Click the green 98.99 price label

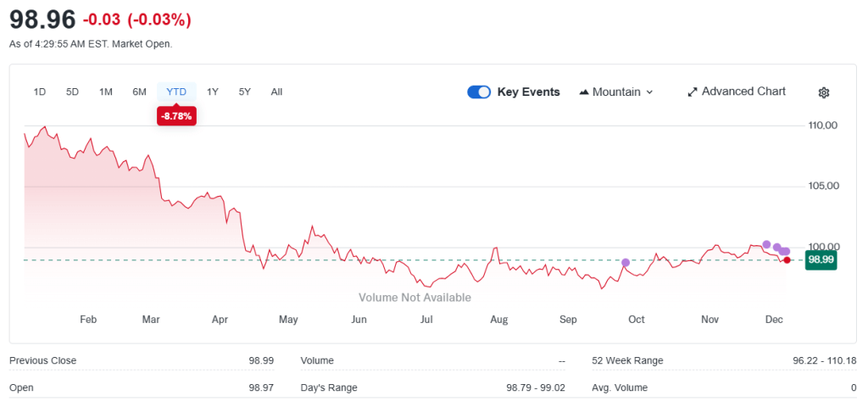pos(821,259)
